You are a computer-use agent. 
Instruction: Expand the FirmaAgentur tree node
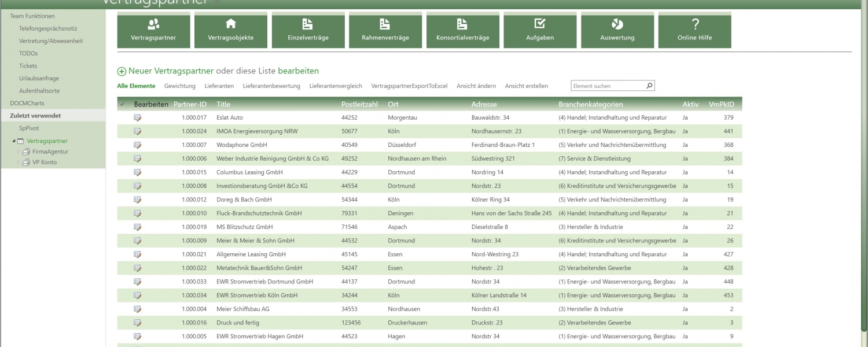point(19,152)
